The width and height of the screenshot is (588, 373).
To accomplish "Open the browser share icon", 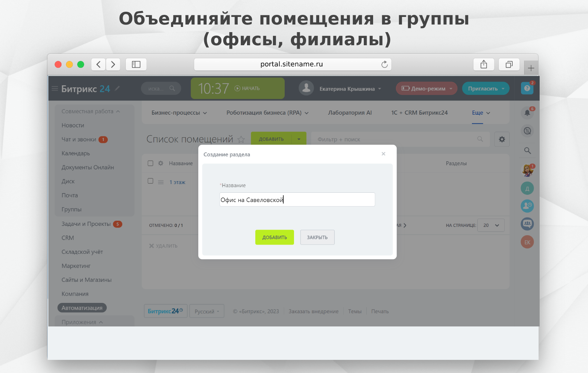I will coord(484,64).
